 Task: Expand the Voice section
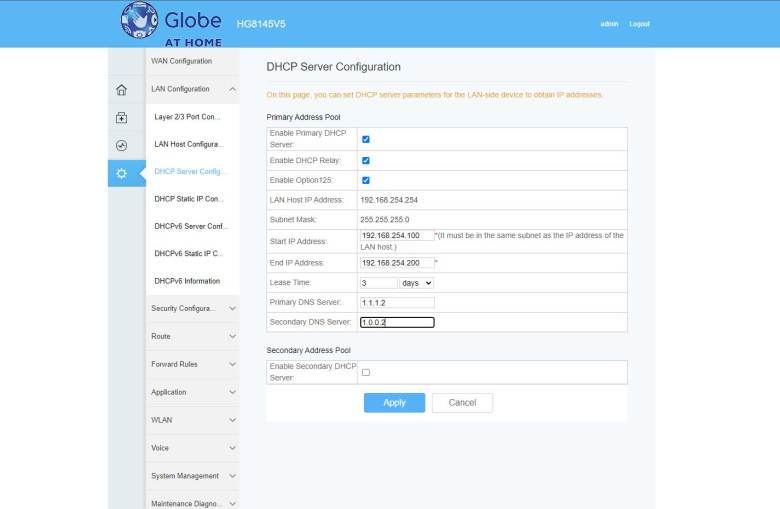(193, 448)
